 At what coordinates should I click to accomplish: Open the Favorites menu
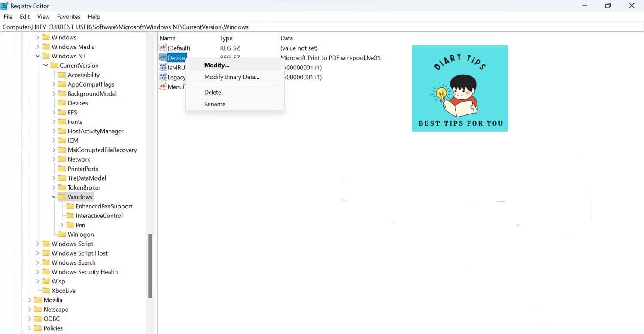[69, 17]
